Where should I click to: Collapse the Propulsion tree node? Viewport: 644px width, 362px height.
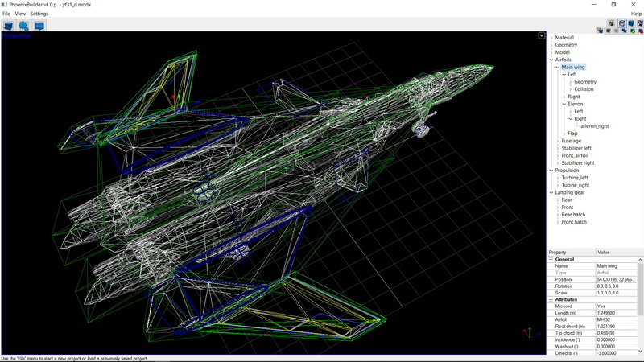[551, 171]
